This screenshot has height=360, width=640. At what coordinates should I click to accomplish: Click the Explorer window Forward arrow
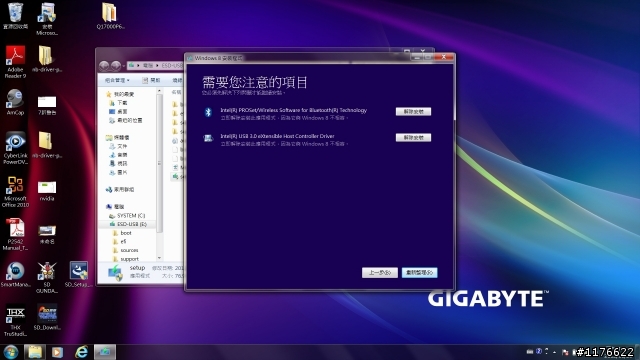[116, 65]
